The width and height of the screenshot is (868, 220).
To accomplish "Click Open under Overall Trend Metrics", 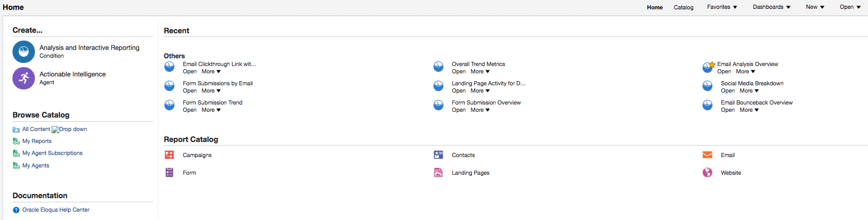I will (459, 72).
